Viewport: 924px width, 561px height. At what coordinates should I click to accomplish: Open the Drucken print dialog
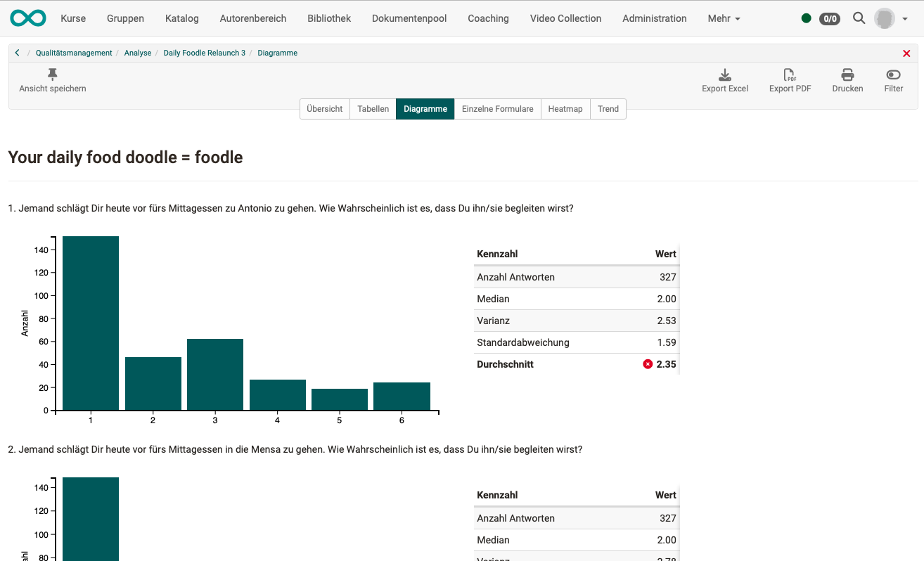(x=847, y=79)
